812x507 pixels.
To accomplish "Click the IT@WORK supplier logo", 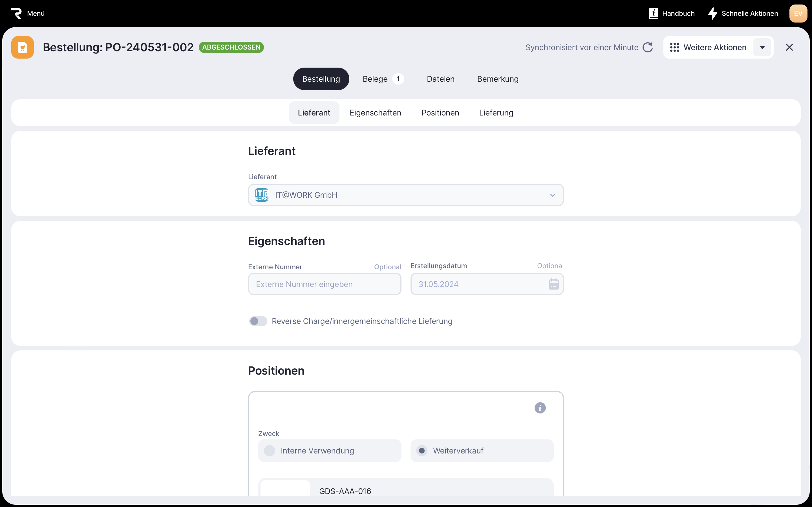I will point(261,195).
